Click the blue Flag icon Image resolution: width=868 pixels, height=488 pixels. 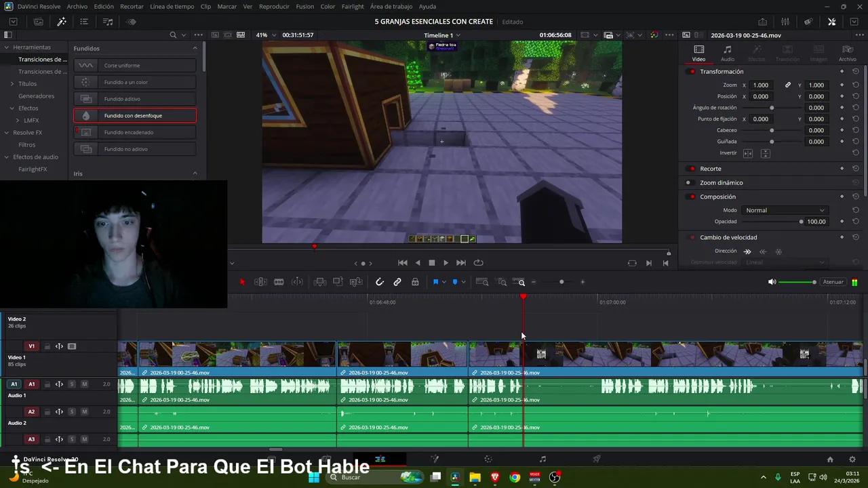(x=435, y=282)
